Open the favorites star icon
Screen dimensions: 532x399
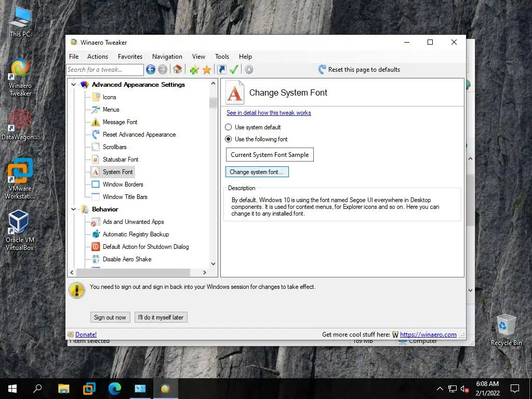pyautogui.click(x=207, y=70)
